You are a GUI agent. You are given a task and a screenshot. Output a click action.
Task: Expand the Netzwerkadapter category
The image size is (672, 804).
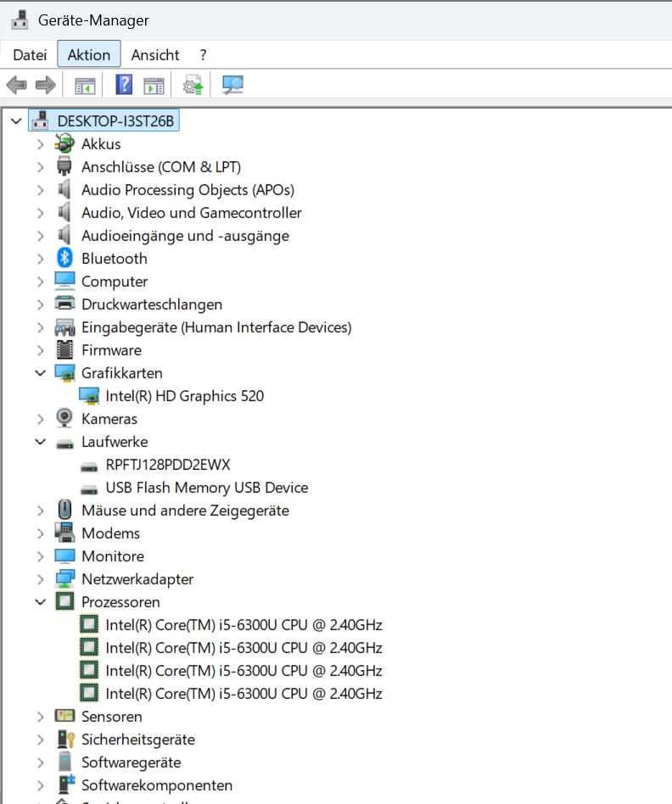41,579
